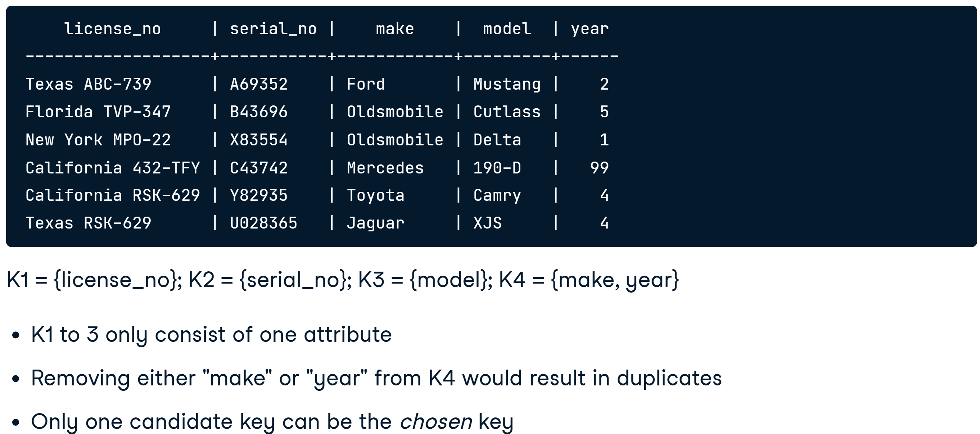Image resolution: width=980 pixels, height=434 pixels.
Task: Select the Texas ABC-739 license cell
Action: click(88, 84)
